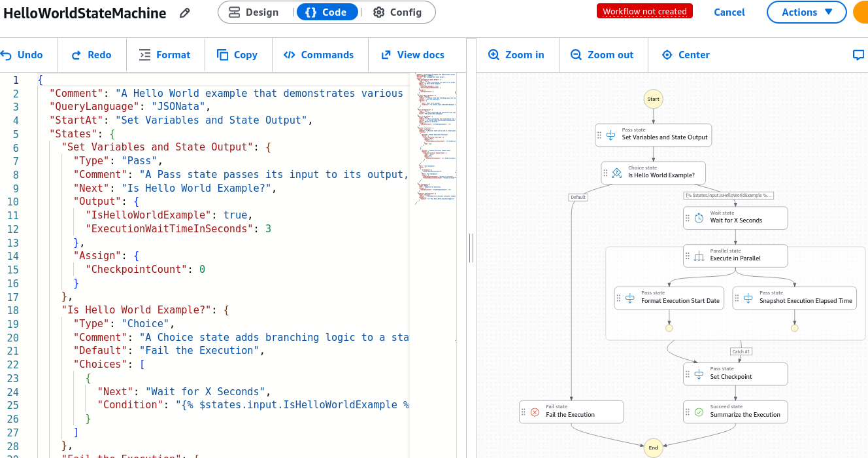This screenshot has height=458, width=868.
Task: Zoom out of the workflow graph
Action: [602, 55]
